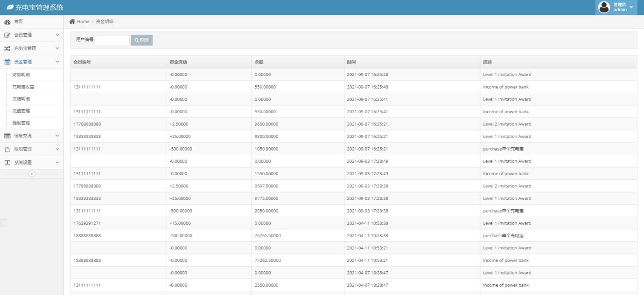The width and height of the screenshot is (644, 295).
Task: Open the 系统设置 menu
Action: [32, 163]
